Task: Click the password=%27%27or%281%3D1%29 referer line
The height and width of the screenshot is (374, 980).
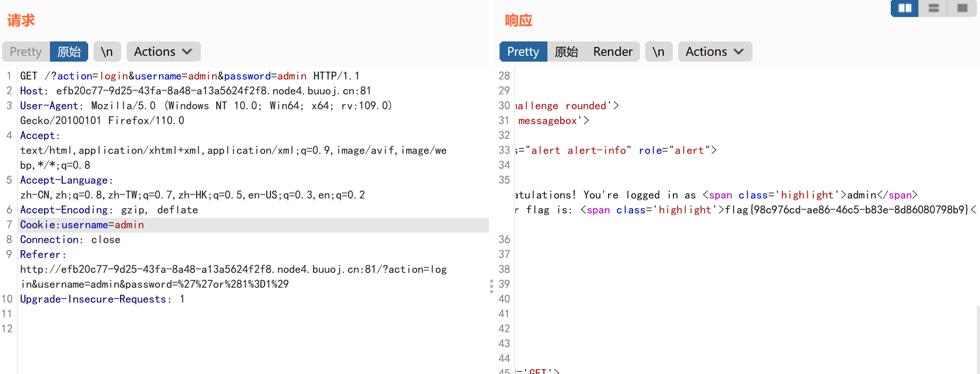Action: click(x=155, y=284)
